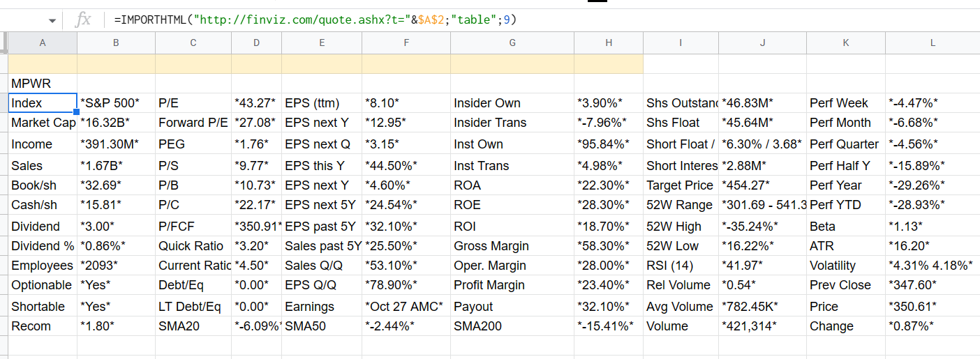The height and width of the screenshot is (359, 980).
Task: Select the Gross Margin label cell
Action: 512,246
